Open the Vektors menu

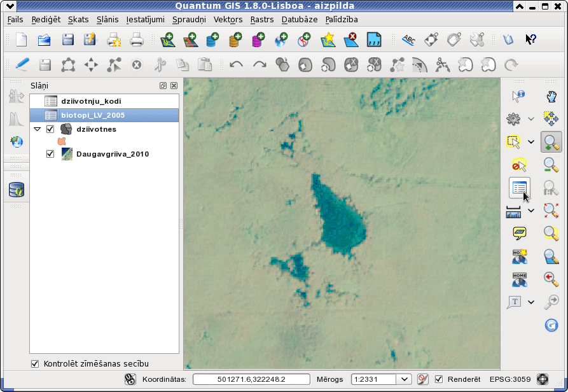click(x=228, y=20)
